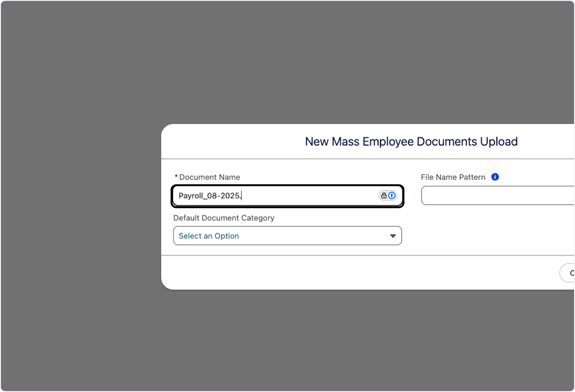The width and height of the screenshot is (575, 392).
Task: Click the New Mass Employee Documents Upload title
Action: coord(411,142)
